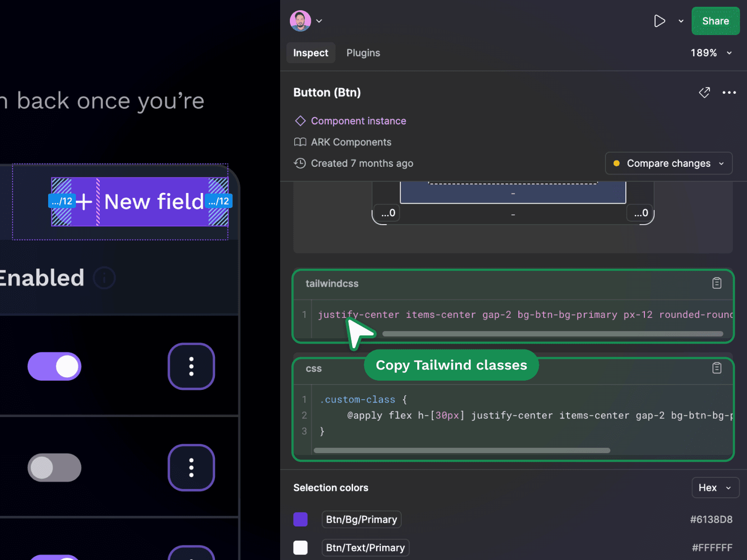Screen dimensions: 747x560
Task: Click the user avatar picture
Action: 301,21
